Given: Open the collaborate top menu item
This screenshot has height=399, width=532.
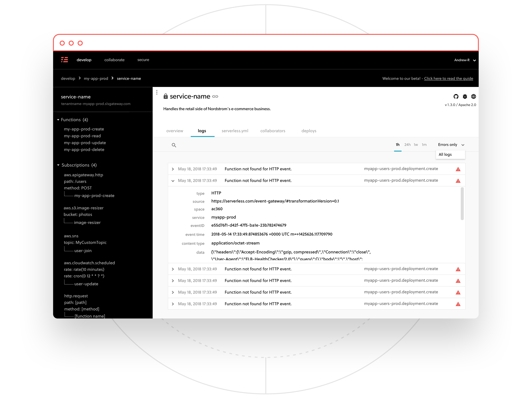Looking at the screenshot, I should [114, 60].
